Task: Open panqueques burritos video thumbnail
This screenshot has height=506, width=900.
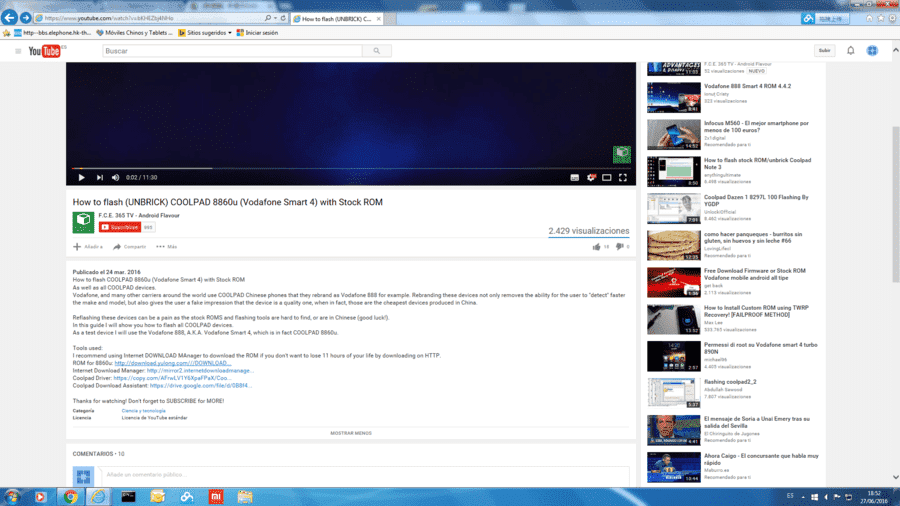Action: click(674, 246)
